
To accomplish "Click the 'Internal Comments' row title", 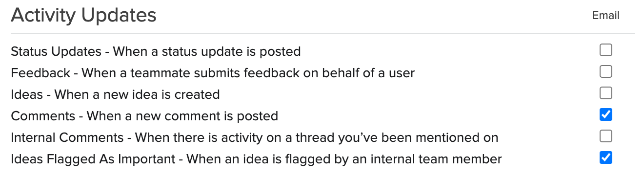I will (x=67, y=137).
